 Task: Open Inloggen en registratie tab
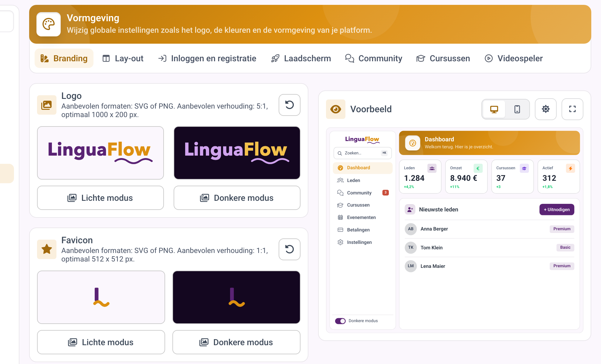[x=207, y=58]
